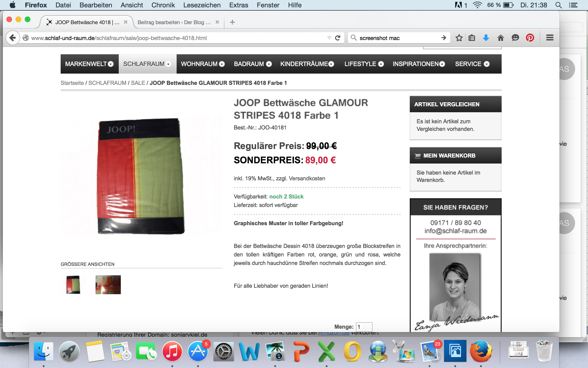Viewport: 588px width, 368px height.
Task: Open the Extras menu
Action: (x=239, y=5)
